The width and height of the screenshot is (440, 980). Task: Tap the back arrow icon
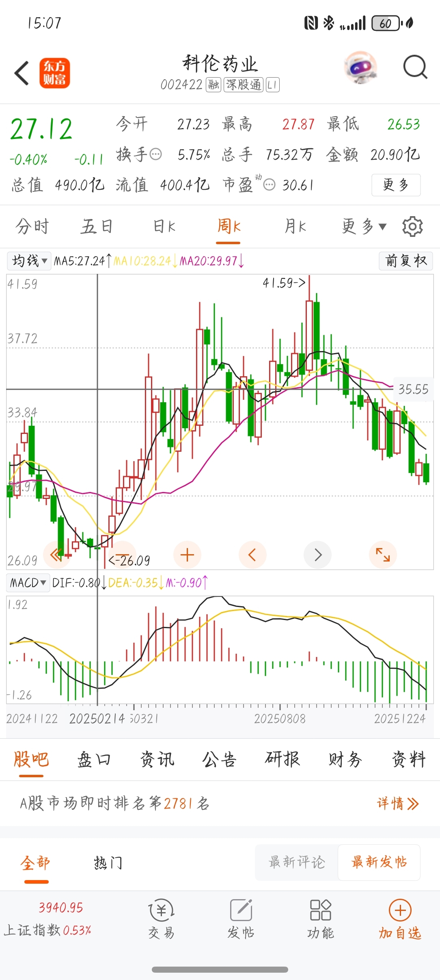click(x=22, y=73)
